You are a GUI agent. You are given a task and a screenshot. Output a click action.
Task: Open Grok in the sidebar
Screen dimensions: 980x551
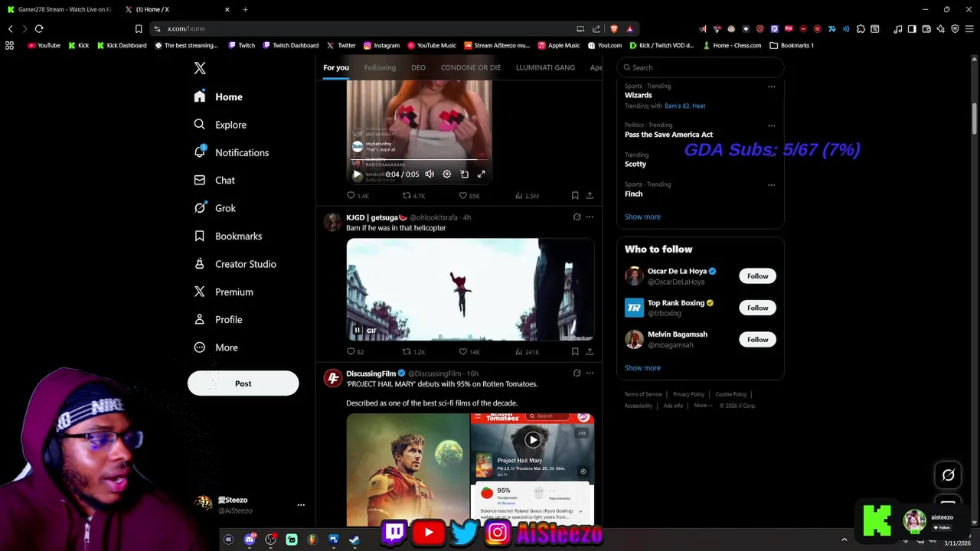click(x=214, y=208)
